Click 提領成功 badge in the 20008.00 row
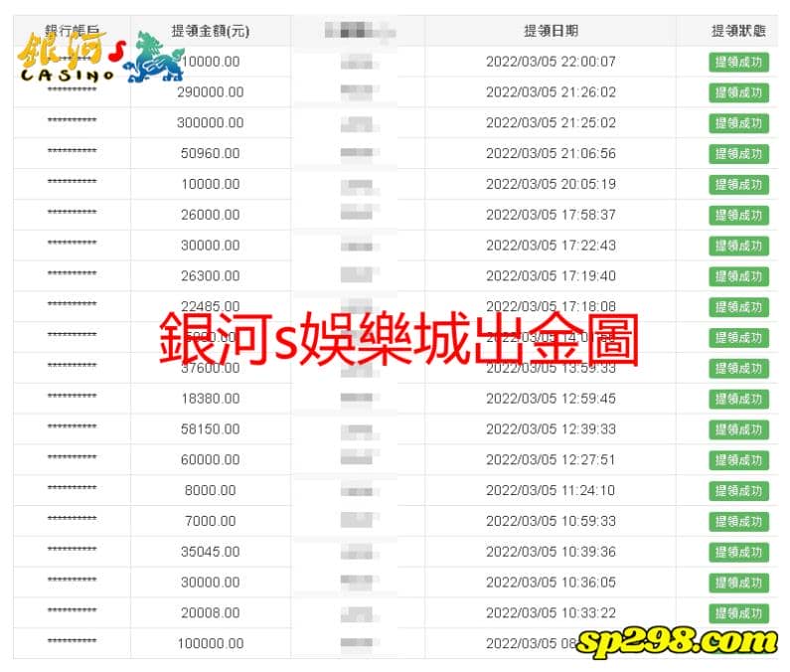This screenshot has width=790, height=672. pos(738,613)
